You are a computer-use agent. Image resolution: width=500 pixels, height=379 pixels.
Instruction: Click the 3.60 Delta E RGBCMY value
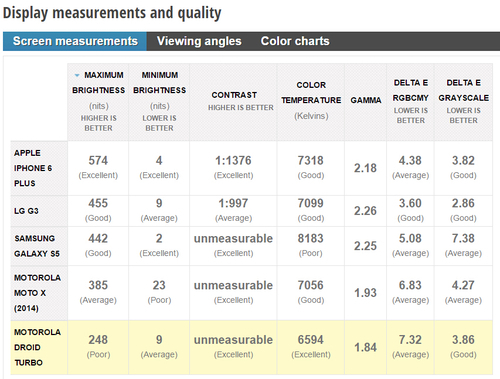tap(410, 203)
